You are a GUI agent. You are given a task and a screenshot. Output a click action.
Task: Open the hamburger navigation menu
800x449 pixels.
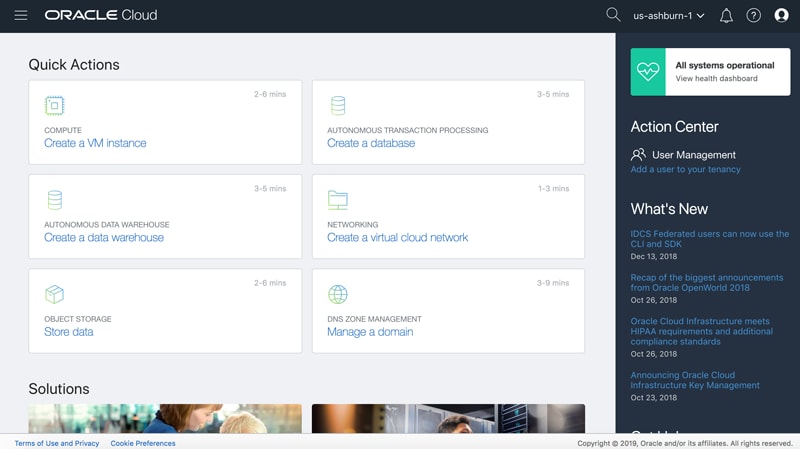coord(21,15)
